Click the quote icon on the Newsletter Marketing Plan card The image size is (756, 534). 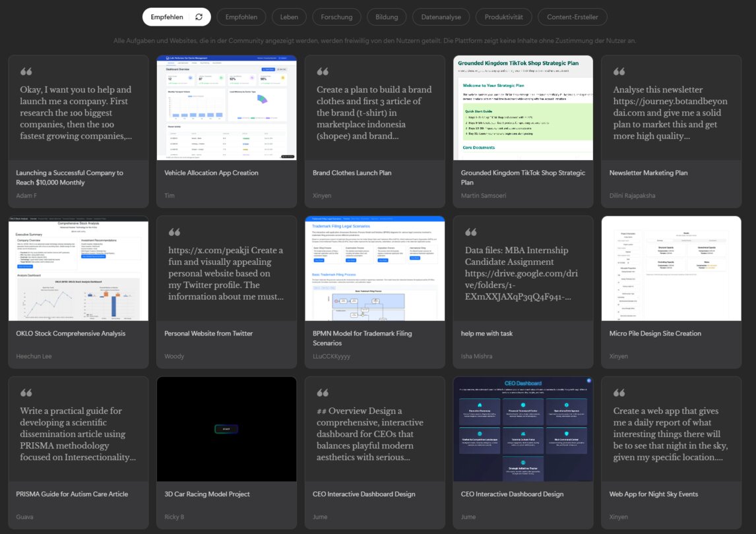click(619, 72)
